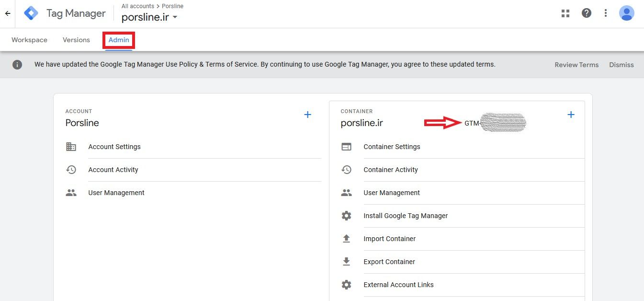This screenshot has width=644, height=301.
Task: Open Import Container
Action: point(389,239)
